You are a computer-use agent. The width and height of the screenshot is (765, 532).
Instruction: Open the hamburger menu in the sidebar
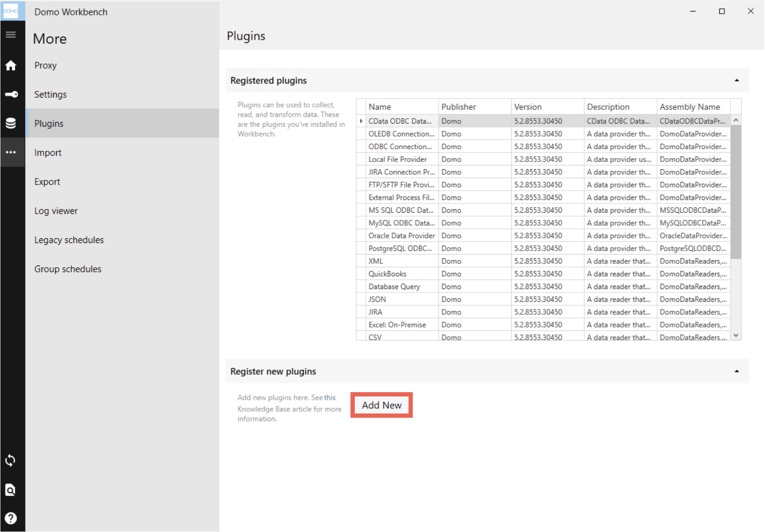(x=10, y=35)
